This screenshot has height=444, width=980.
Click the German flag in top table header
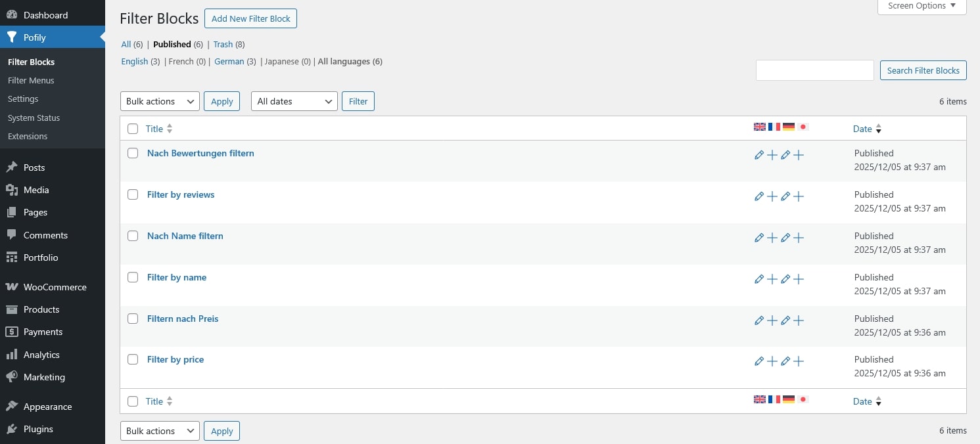789,127
